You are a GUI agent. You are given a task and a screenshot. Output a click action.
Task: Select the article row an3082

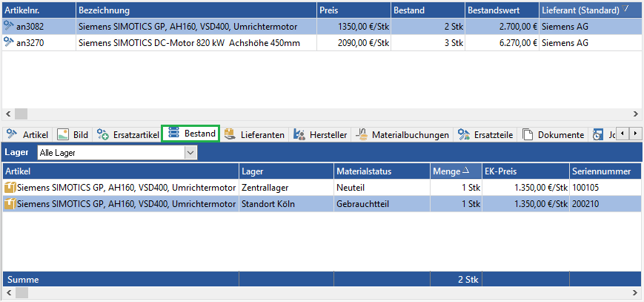tap(322, 27)
